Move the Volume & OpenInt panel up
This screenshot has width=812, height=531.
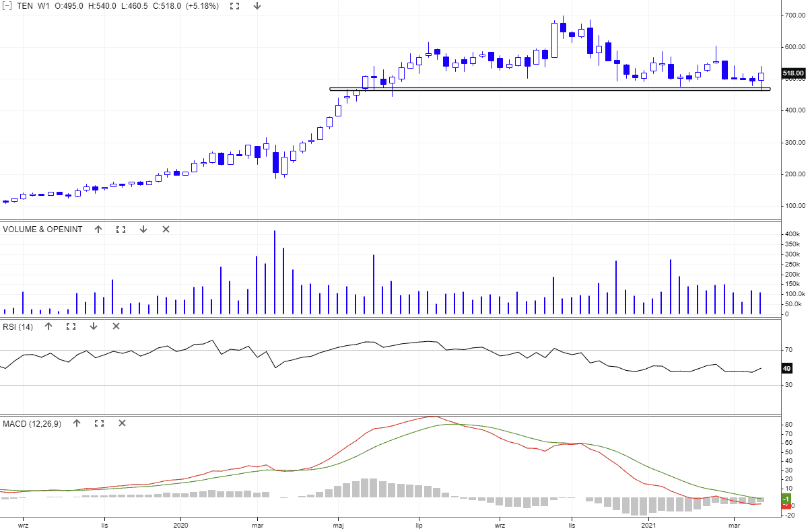(x=98, y=229)
